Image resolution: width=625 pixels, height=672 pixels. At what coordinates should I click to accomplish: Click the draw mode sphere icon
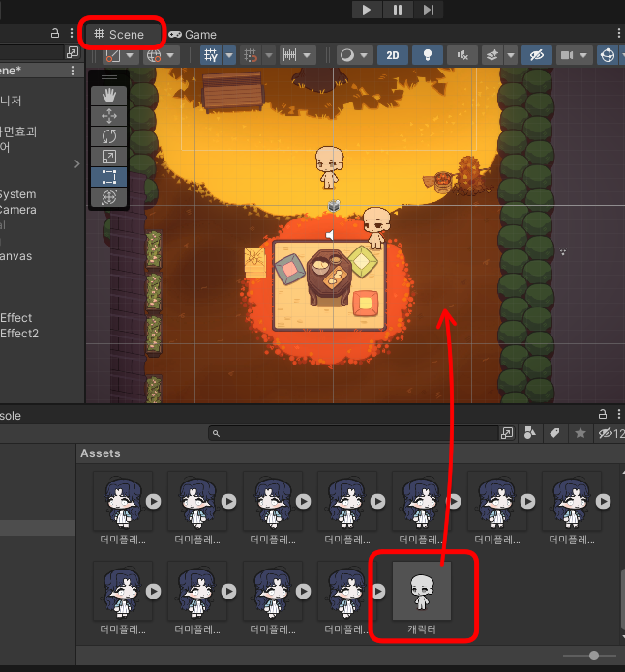[347, 55]
